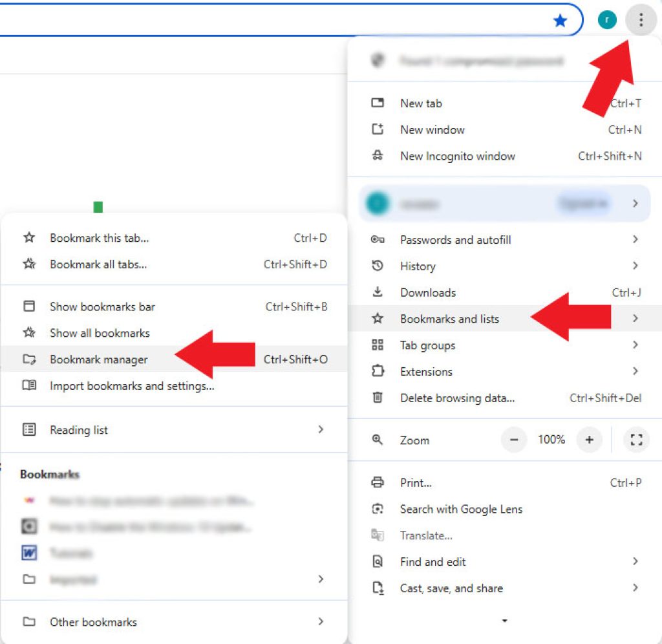The height and width of the screenshot is (644, 662).
Task: Expand the profile row submenu arrow
Action: click(635, 204)
